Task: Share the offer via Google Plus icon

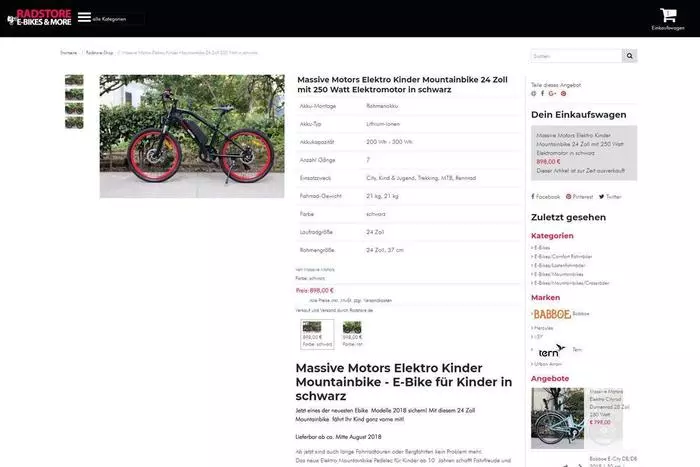Action: tap(552, 93)
